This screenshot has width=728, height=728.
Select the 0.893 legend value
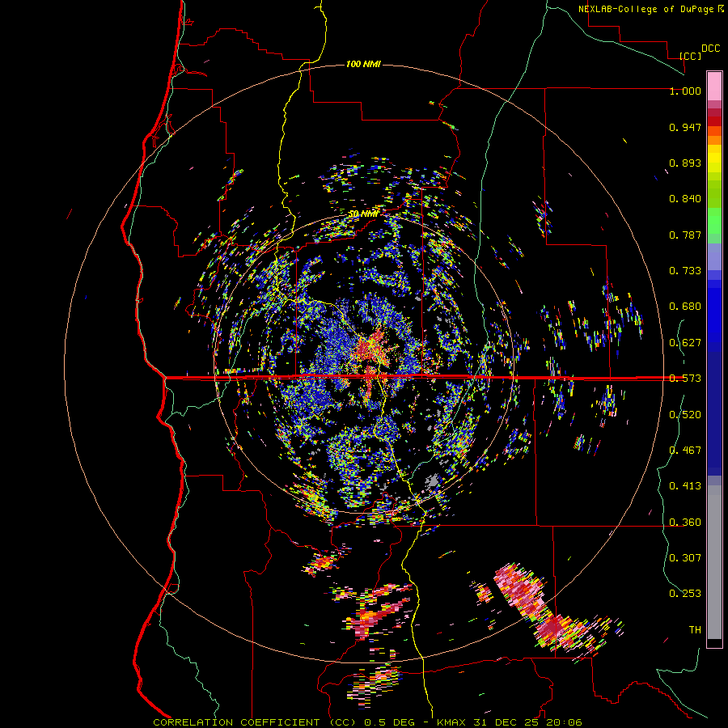coord(685,163)
